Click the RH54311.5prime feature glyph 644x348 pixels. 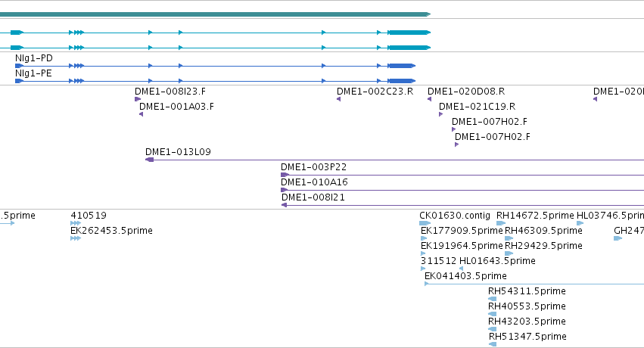(x=492, y=299)
